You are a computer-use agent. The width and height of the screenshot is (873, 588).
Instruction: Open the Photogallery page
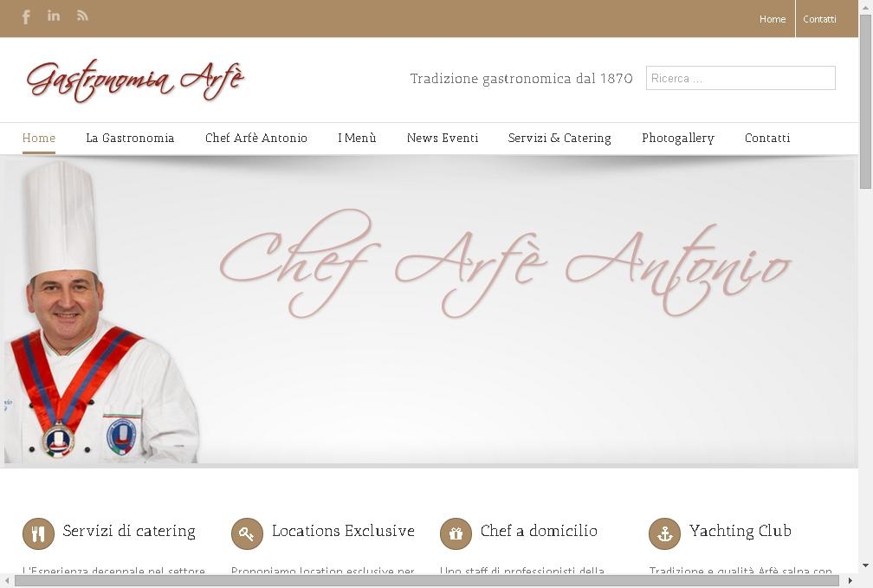click(677, 138)
